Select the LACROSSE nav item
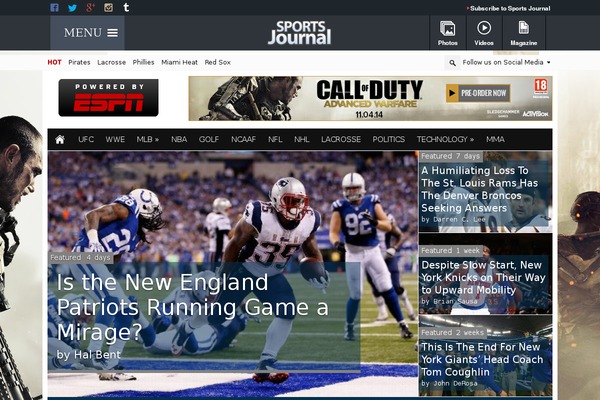Image resolution: width=600 pixels, height=400 pixels. (341, 139)
